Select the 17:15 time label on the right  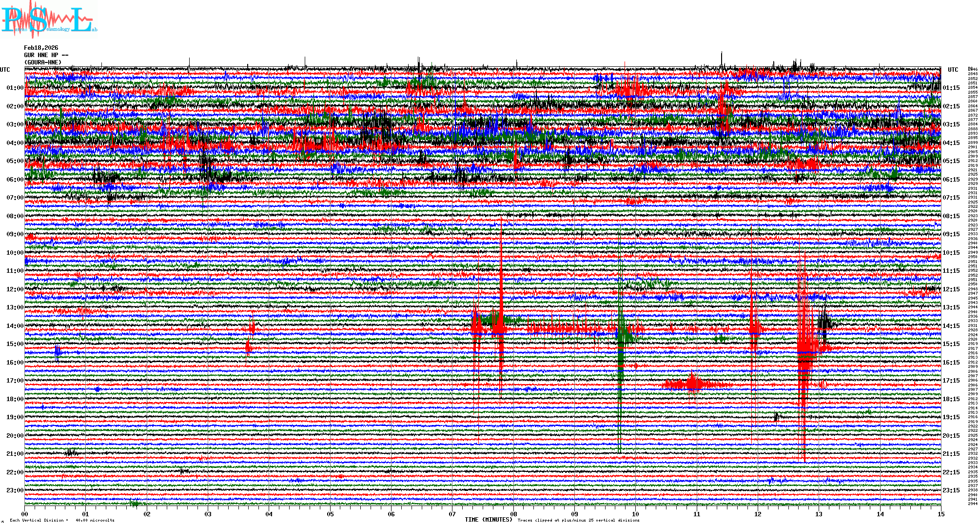pyautogui.click(x=951, y=381)
